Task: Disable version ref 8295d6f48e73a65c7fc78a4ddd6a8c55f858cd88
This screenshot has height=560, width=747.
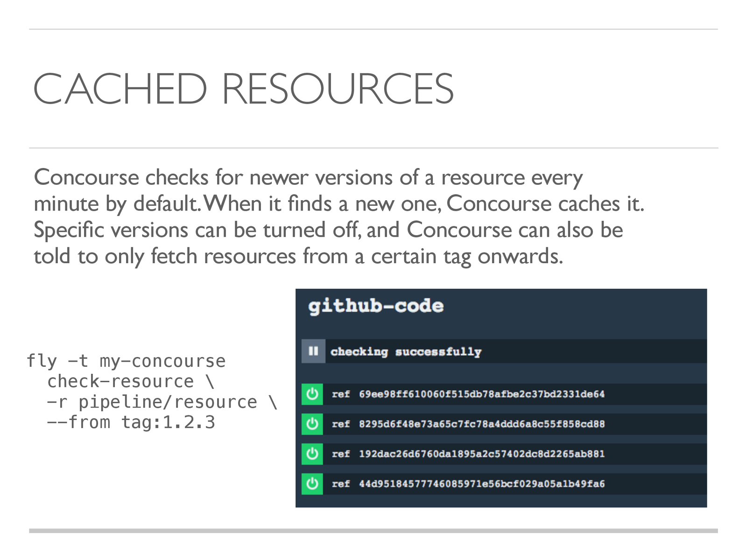Action: click(312, 424)
